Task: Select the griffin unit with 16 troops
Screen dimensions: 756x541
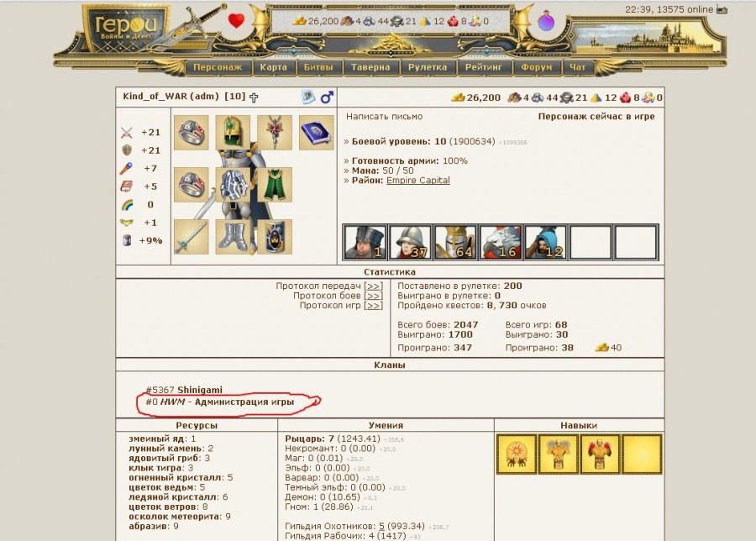Action: [x=501, y=243]
